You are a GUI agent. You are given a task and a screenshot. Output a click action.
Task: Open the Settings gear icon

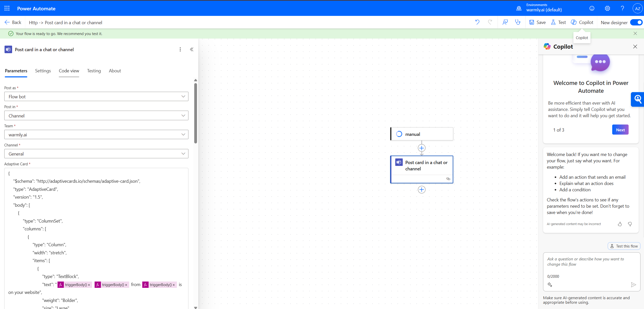[x=607, y=8]
